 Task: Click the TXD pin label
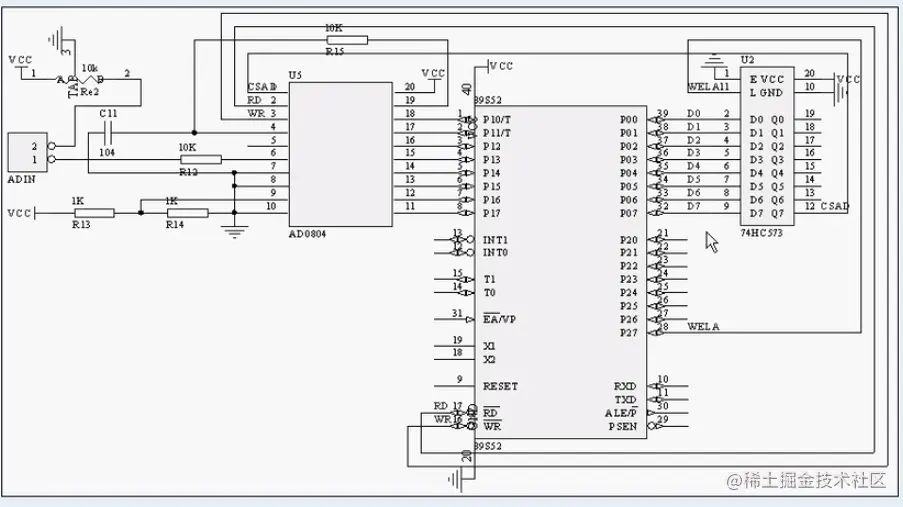click(625, 400)
